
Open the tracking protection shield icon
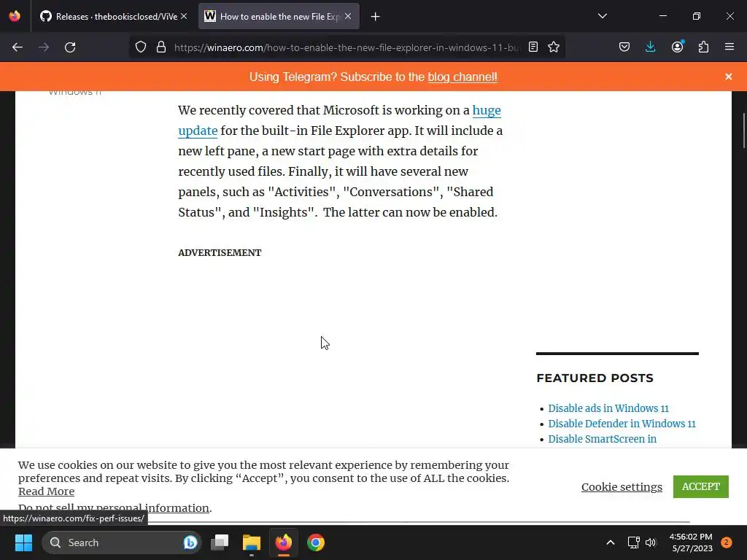pyautogui.click(x=141, y=47)
